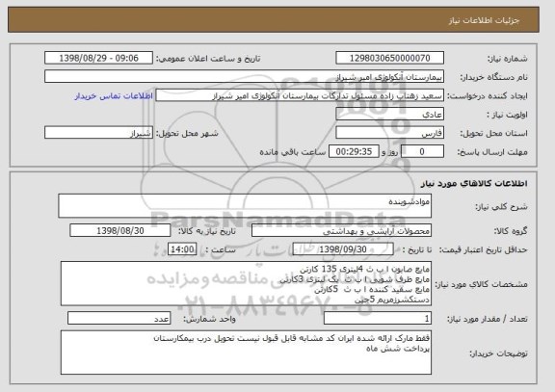Select the product group field محصولات آرایشی و بهداشتی
The image size is (555, 392).
[341, 230]
